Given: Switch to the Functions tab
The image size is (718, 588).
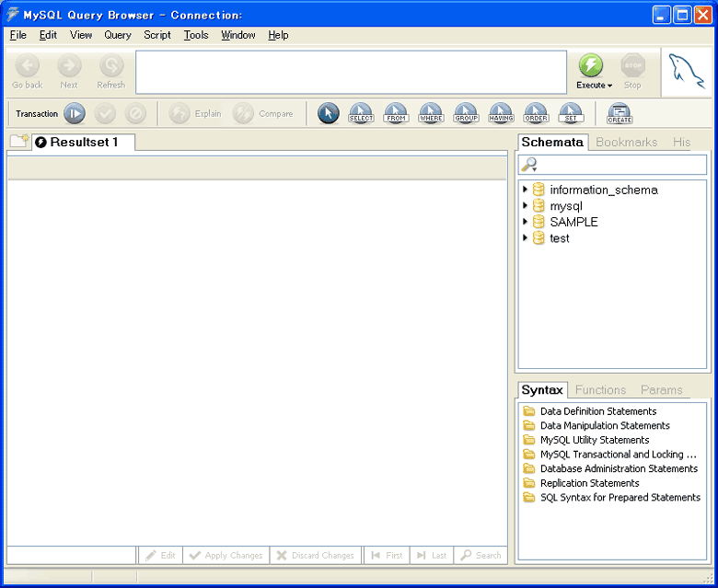Looking at the screenshot, I should [600, 390].
